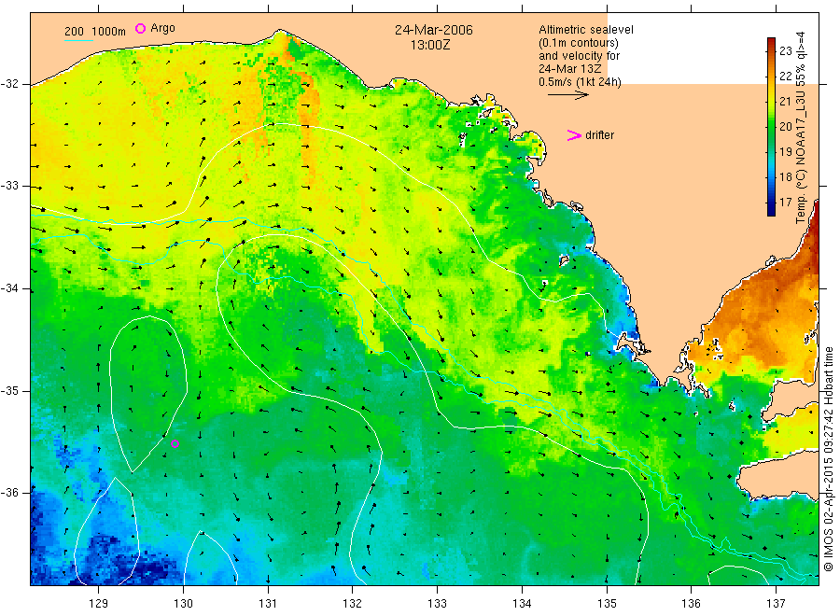Screen dimensions: 840x616
Task: Click the longitude label 130
Action: (183, 604)
